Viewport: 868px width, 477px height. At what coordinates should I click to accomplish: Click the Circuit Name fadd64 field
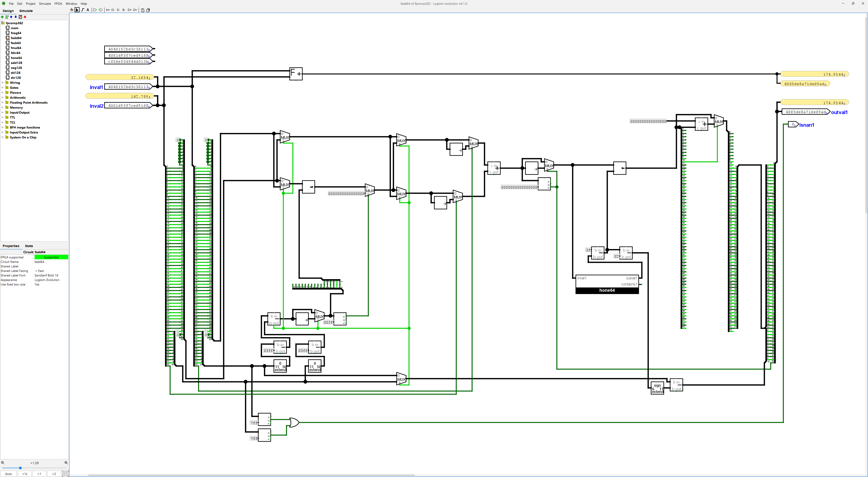click(x=51, y=262)
